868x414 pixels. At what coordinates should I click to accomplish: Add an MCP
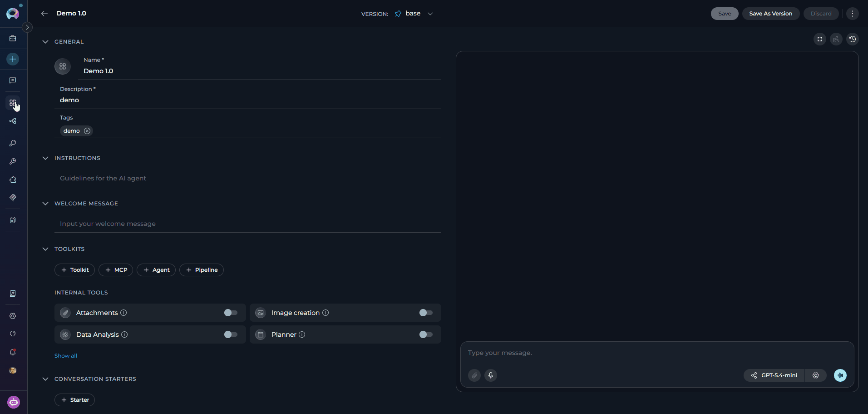116,270
